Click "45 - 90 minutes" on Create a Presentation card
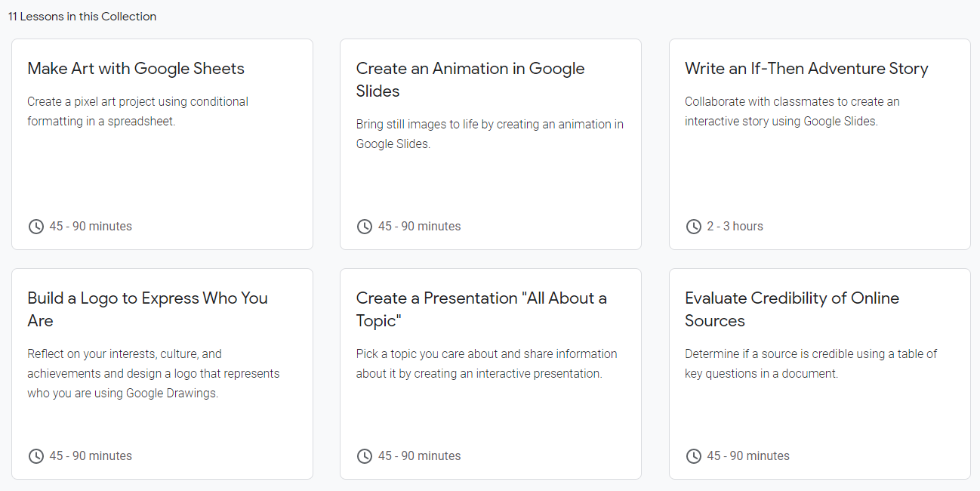This screenshot has height=491, width=980. pyautogui.click(x=419, y=456)
